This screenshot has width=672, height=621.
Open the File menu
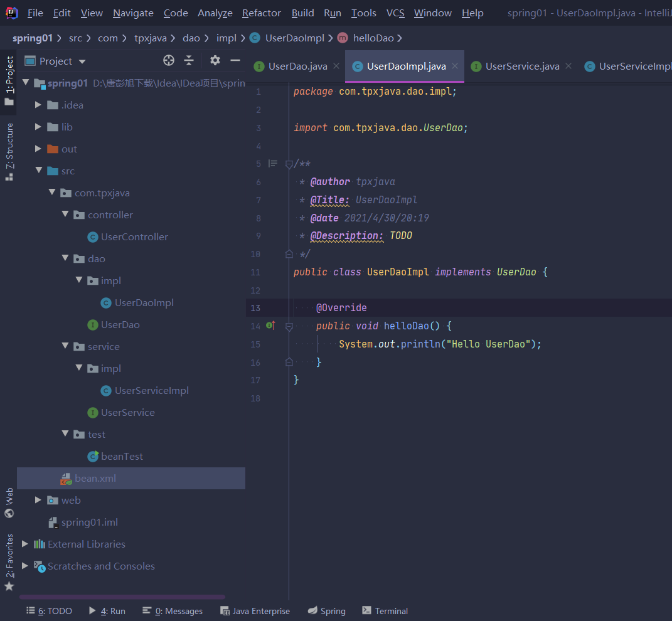click(x=35, y=13)
